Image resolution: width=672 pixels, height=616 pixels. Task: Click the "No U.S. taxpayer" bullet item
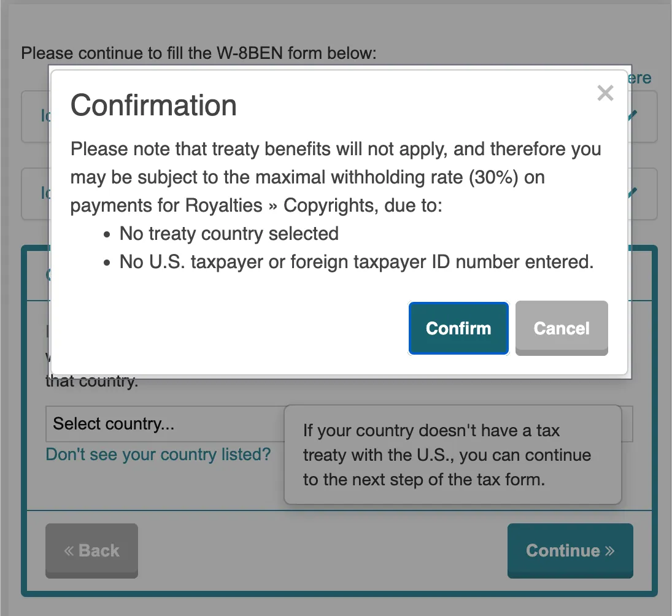click(x=356, y=262)
